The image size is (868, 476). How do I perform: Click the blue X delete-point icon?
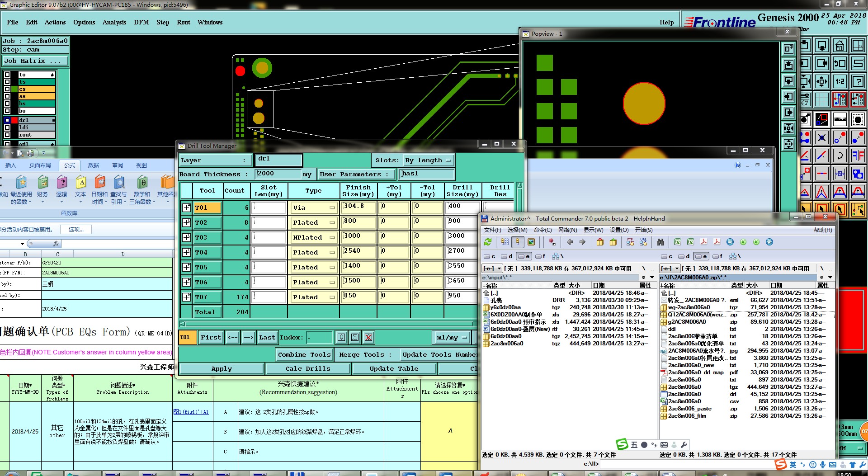click(x=821, y=137)
